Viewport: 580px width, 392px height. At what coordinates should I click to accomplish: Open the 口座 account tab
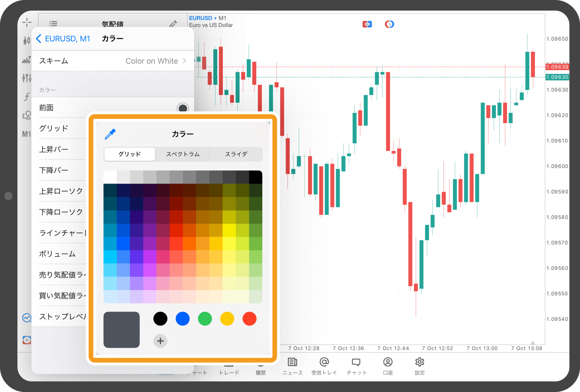388,366
